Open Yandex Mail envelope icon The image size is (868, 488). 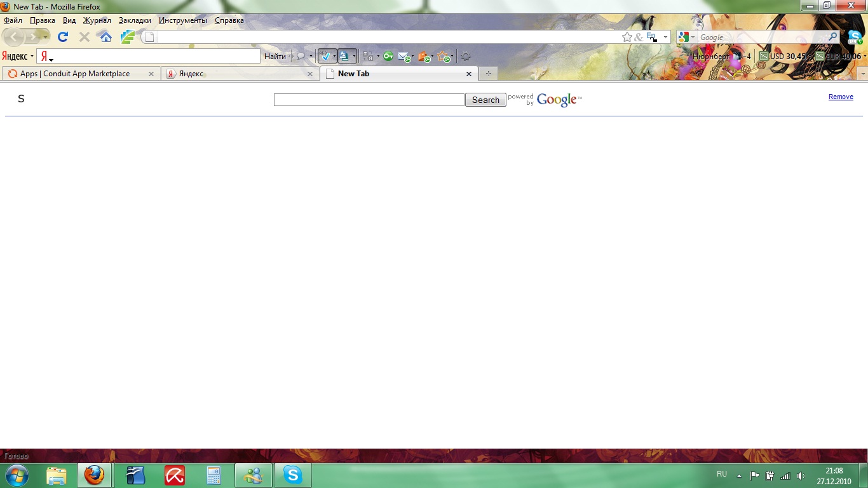click(x=404, y=57)
